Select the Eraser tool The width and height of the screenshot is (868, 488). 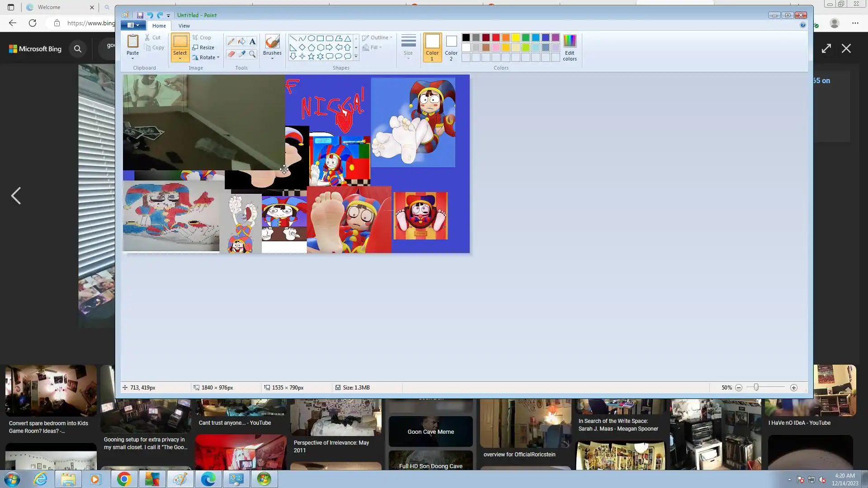tap(231, 54)
